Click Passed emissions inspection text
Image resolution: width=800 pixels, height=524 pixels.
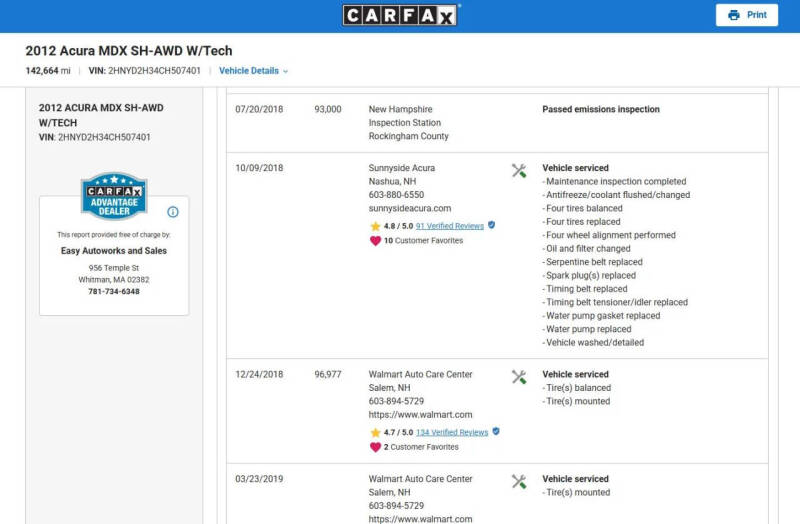(x=601, y=109)
